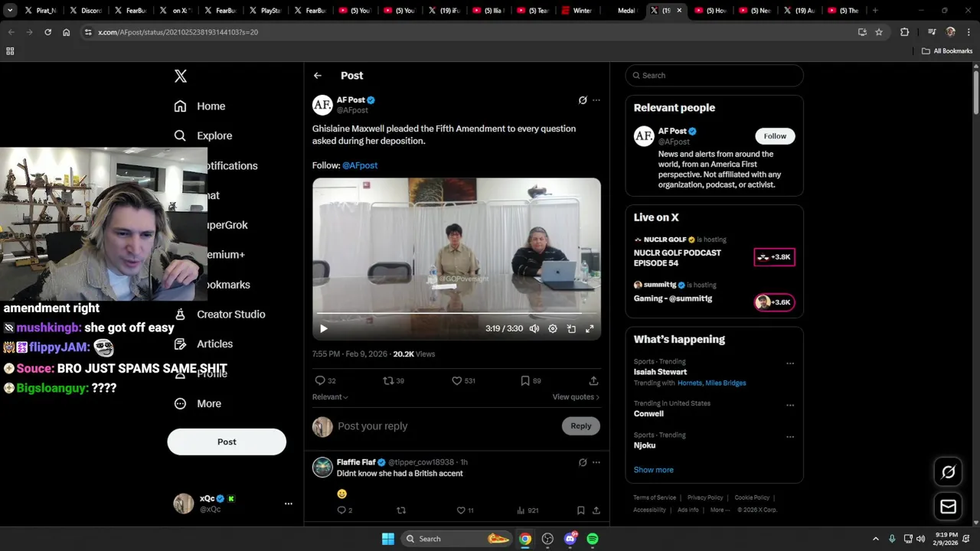Click the X logo in the sidebar
Image resolution: width=980 pixels, height=551 pixels.
(x=181, y=76)
